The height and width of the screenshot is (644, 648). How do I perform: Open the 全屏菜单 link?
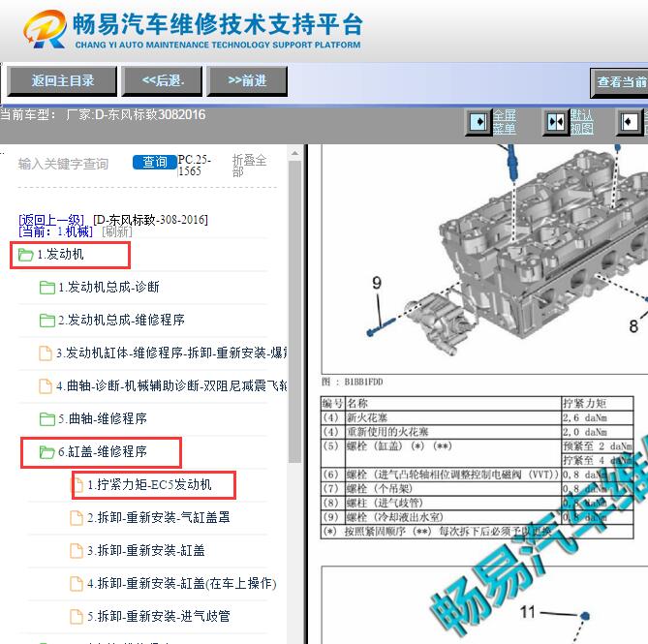coord(505,122)
